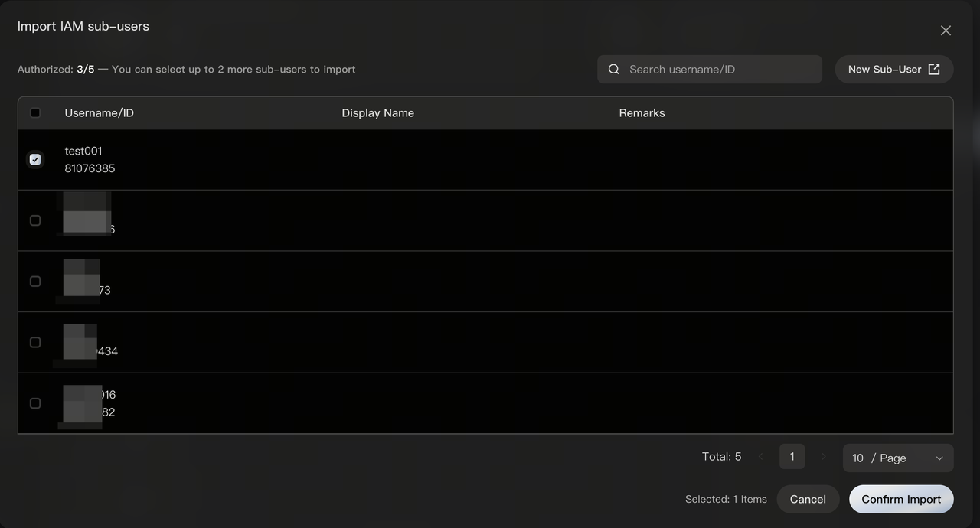Uncheck the test001 row checkbox
The width and height of the screenshot is (980, 528).
pos(35,159)
